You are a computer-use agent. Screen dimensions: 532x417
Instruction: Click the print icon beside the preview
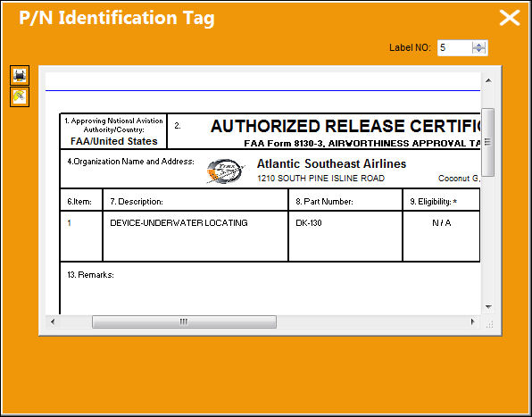pyautogui.click(x=20, y=75)
